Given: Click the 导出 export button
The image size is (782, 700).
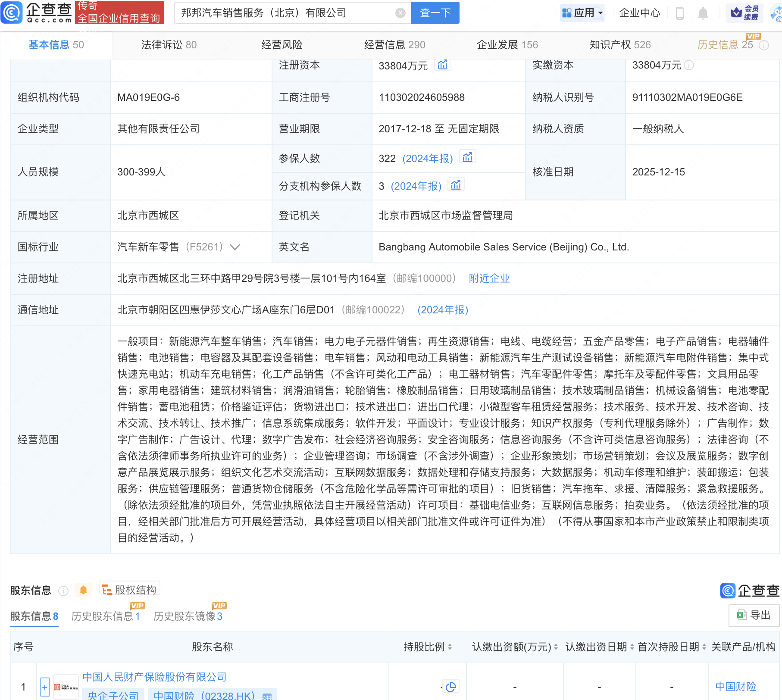Looking at the screenshot, I should [754, 615].
